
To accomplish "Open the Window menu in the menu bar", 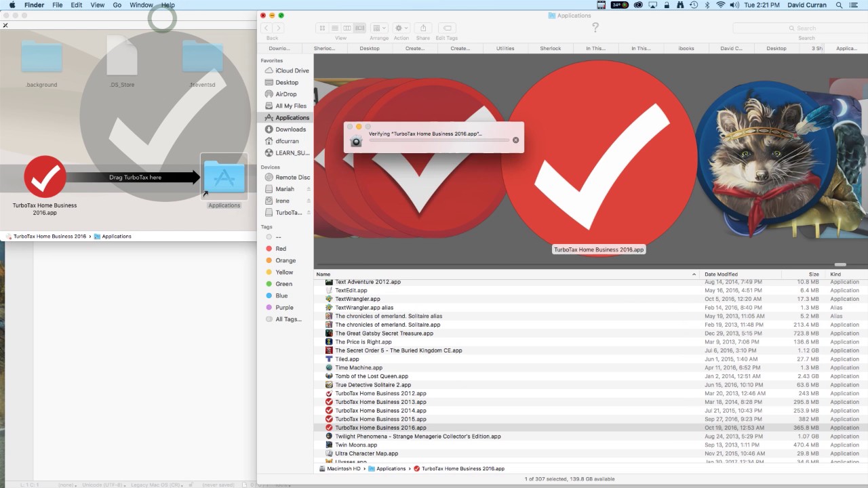I will pos(141,5).
